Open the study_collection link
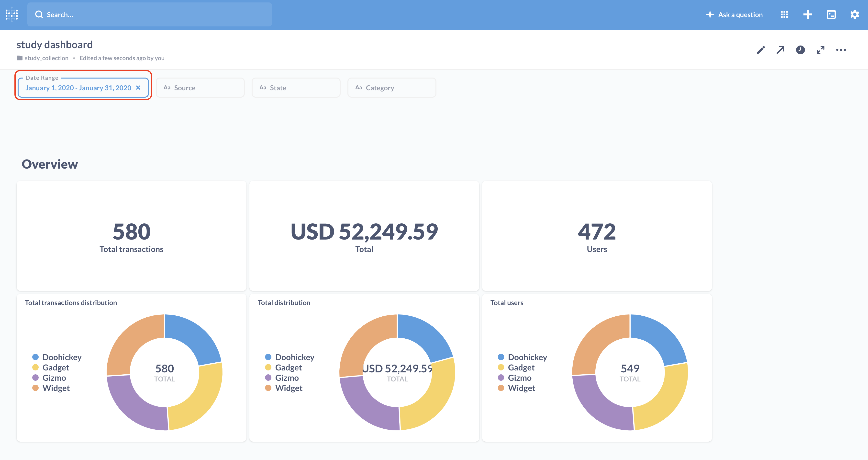 pyautogui.click(x=46, y=58)
